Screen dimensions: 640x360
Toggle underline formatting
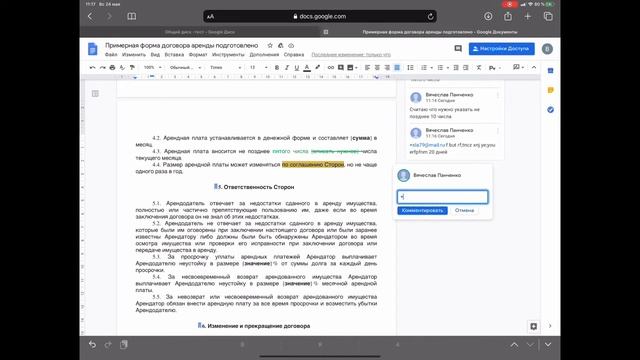point(297,67)
